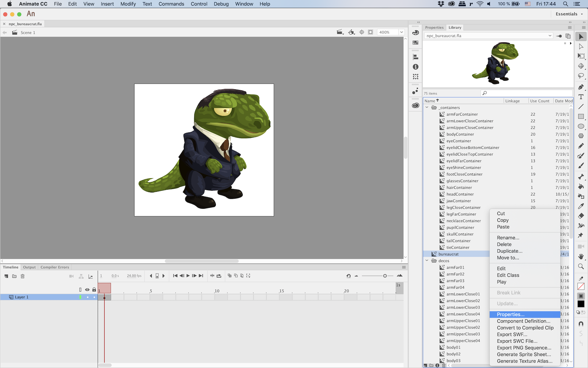This screenshot has height=368, width=588.
Task: Toggle Layer 1 outline color square
Action: tap(80, 297)
